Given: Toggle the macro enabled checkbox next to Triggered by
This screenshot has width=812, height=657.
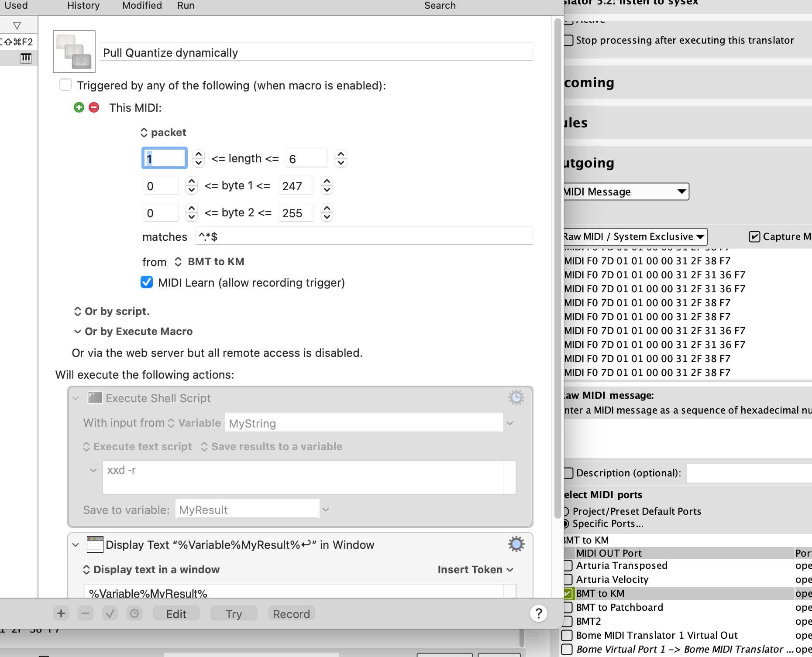Looking at the screenshot, I should [65, 85].
